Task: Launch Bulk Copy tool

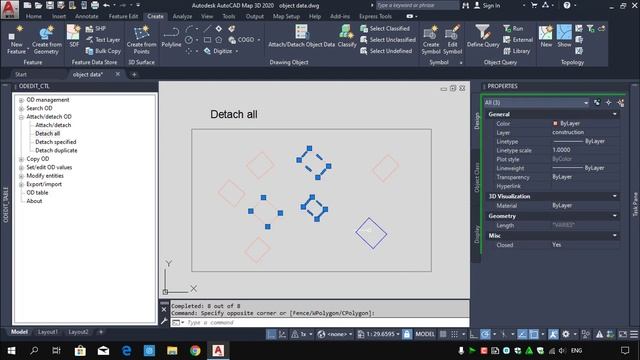Action: (x=103, y=51)
